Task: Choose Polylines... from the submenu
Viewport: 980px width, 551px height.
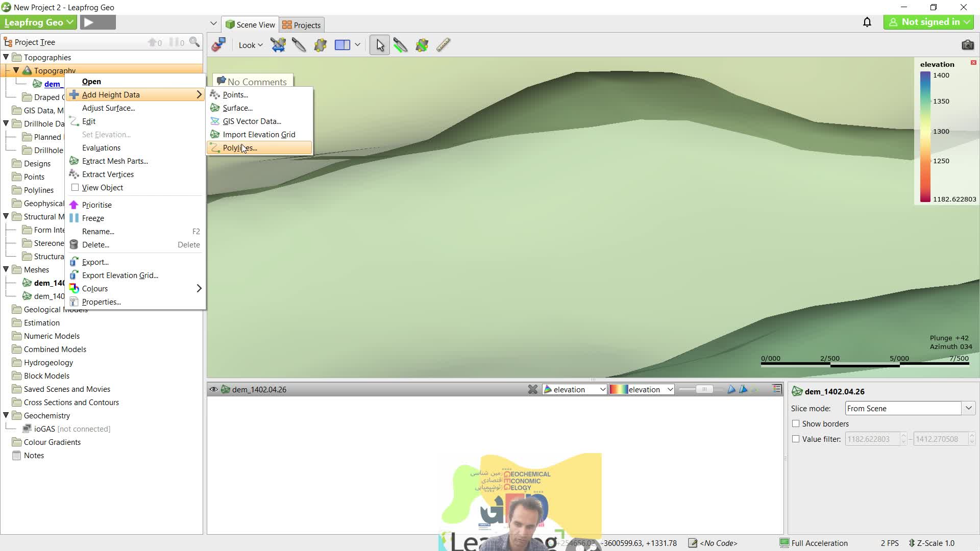Action: click(x=240, y=148)
